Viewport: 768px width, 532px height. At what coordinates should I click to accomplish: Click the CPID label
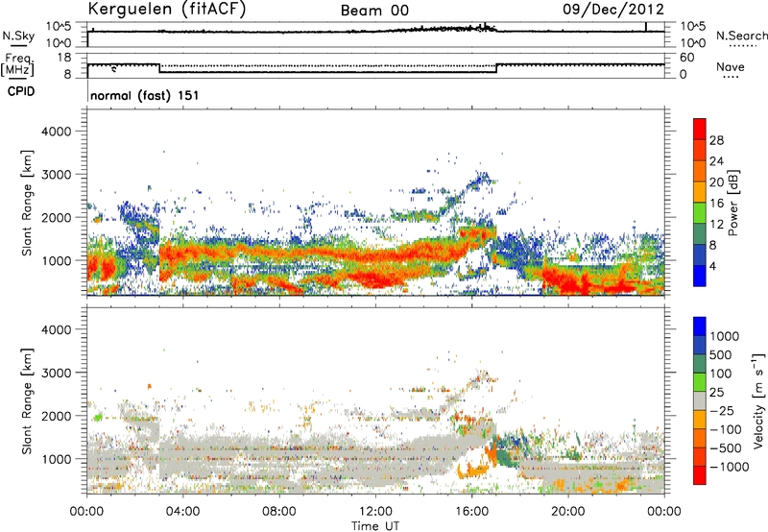coord(21,91)
